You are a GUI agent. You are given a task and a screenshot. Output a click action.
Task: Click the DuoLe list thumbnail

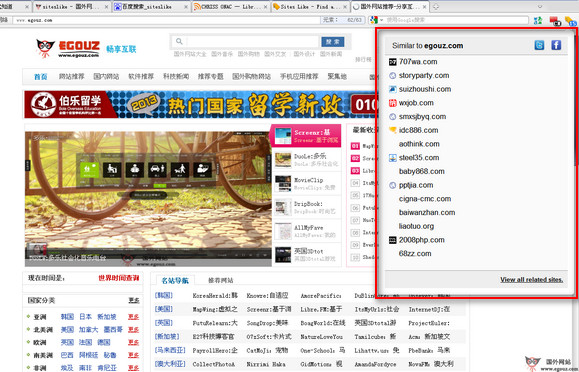pyautogui.click(x=283, y=160)
